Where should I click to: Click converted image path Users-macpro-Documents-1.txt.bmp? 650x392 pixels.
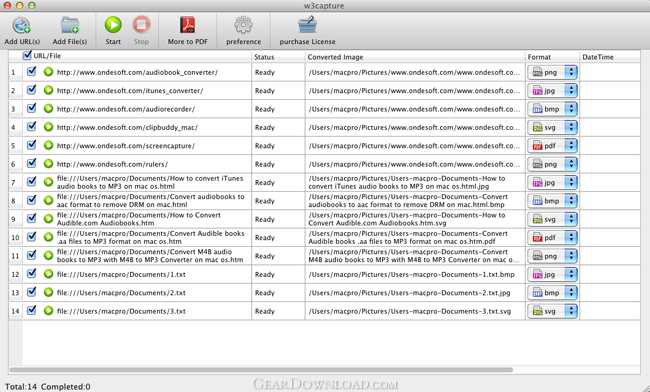412,274
